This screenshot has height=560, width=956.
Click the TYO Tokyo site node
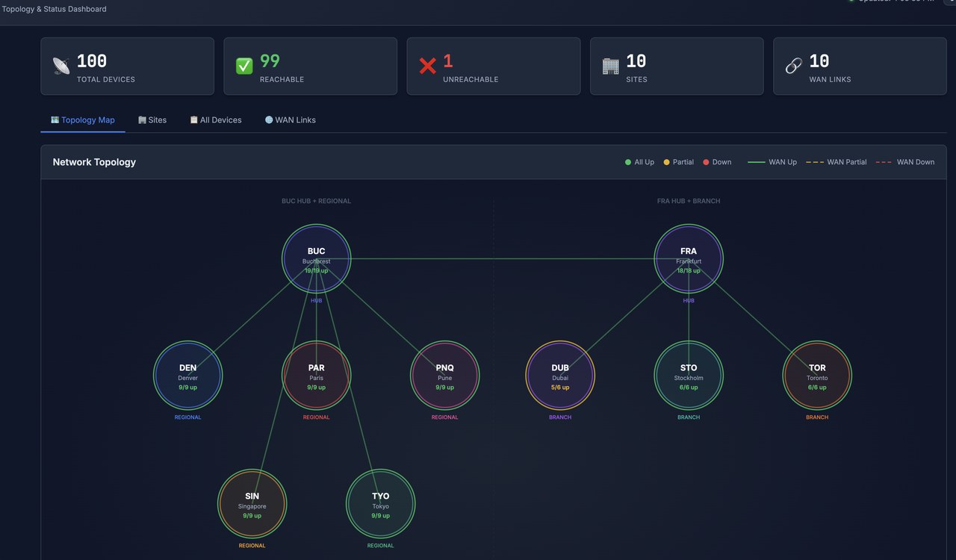[381, 504]
